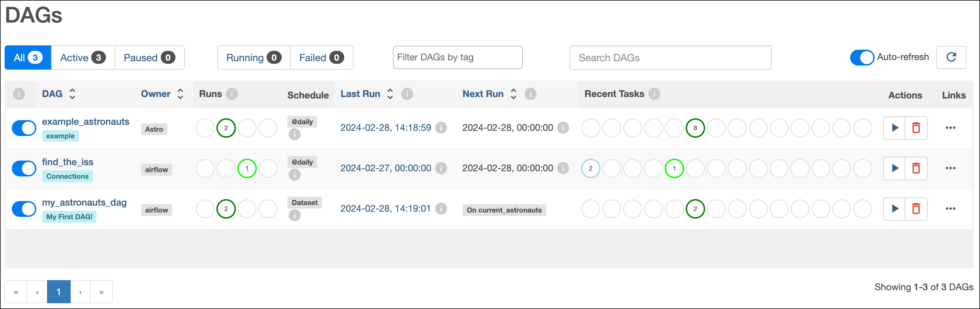Disable the Auto-refresh switch

862,57
